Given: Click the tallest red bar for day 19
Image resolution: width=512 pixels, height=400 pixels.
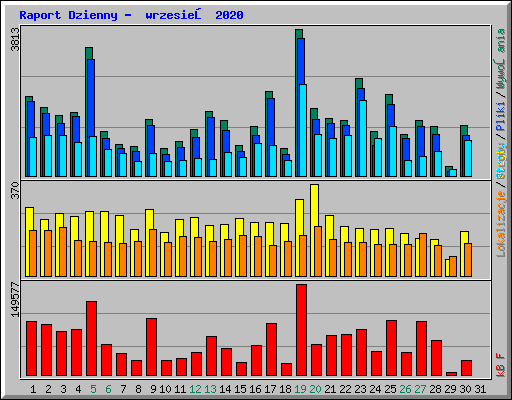Looking at the screenshot, I should point(301,330).
